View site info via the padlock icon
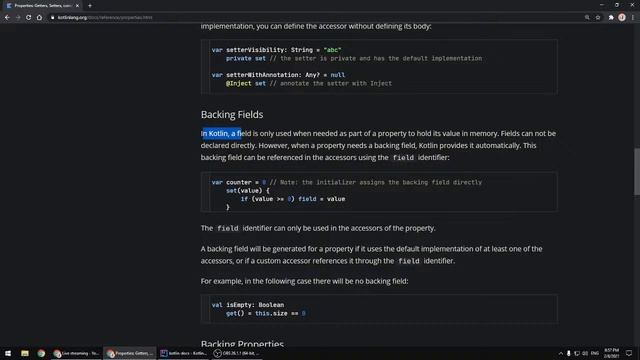This screenshot has width=640, height=360. click(53, 18)
